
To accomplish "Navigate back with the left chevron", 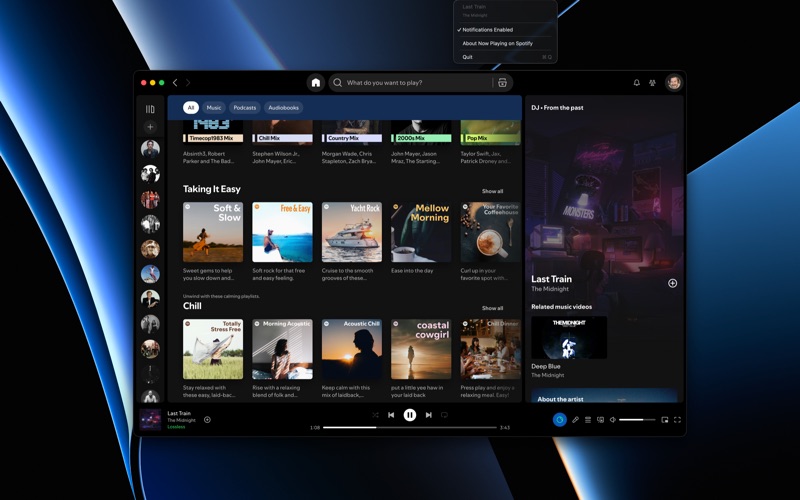I will coord(175,83).
